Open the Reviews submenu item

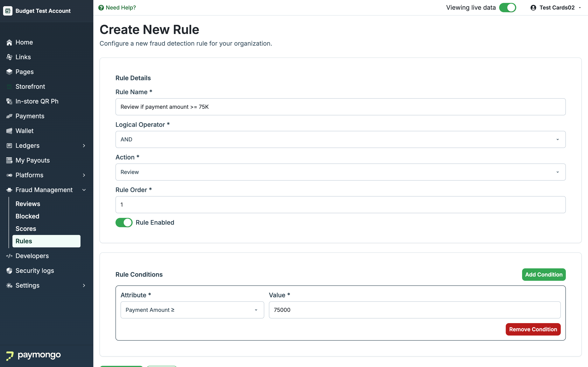(28, 204)
